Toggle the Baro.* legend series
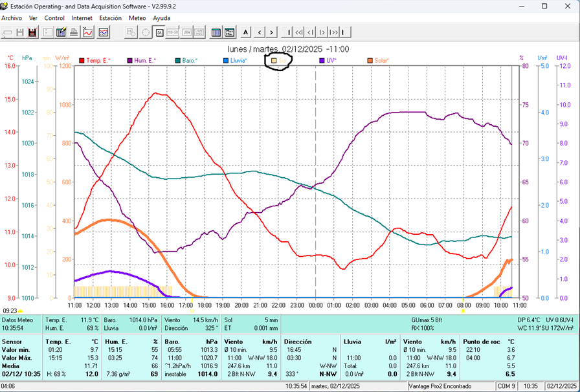Screen dimensions: 580x392 pos(188,60)
